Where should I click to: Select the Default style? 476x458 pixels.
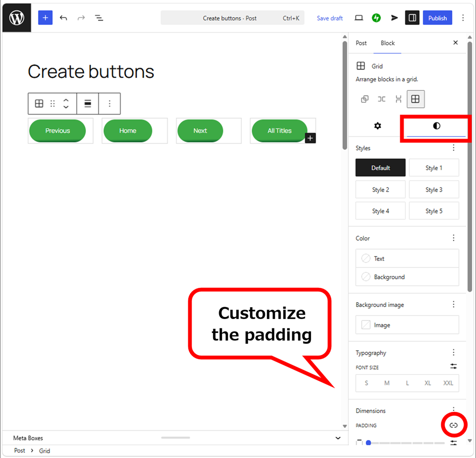coord(380,168)
